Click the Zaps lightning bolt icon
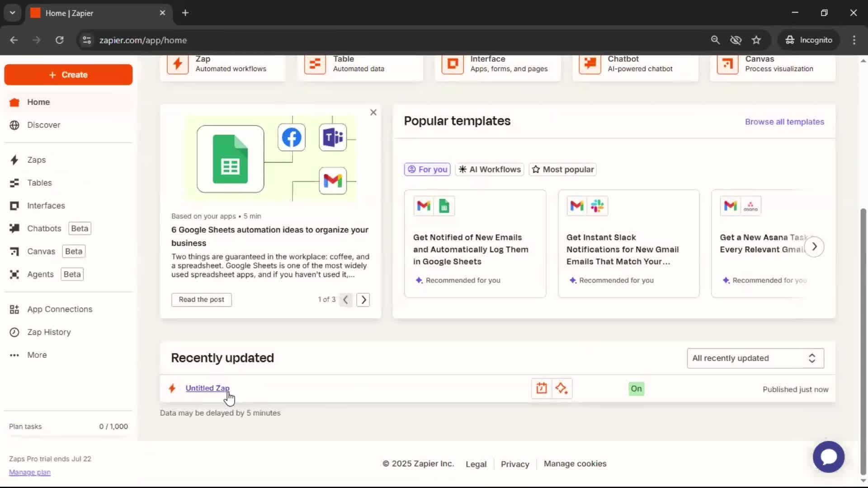 click(14, 160)
